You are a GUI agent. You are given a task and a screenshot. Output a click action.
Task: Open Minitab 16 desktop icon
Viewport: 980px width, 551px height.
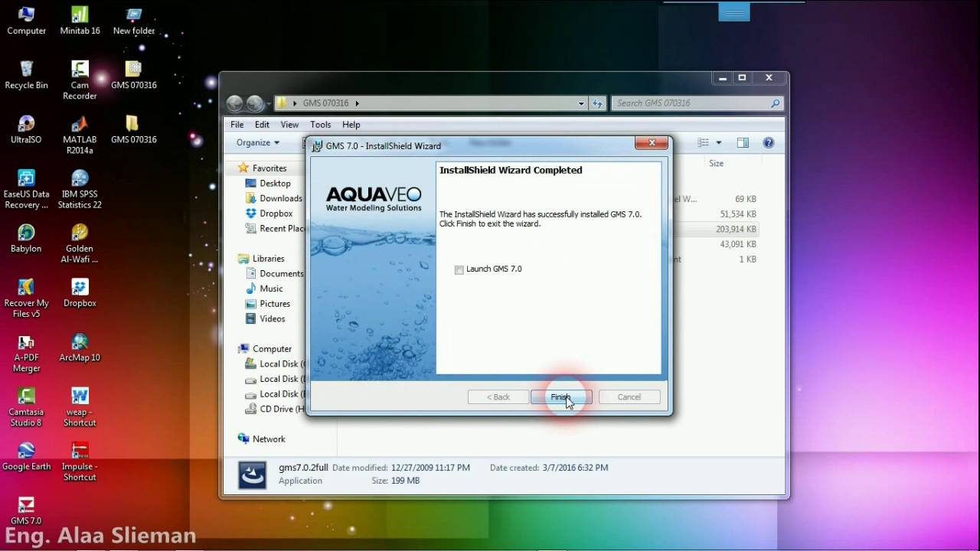point(80,20)
